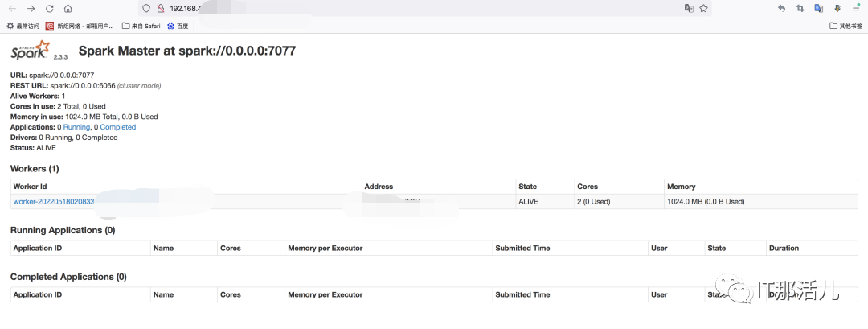Open the translation extension toolbar icon
This screenshot has width=868, height=329.
819,8
